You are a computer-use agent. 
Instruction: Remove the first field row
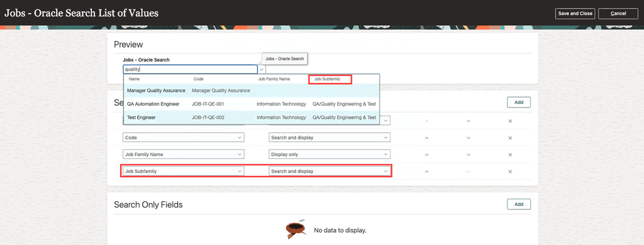pyautogui.click(x=510, y=121)
